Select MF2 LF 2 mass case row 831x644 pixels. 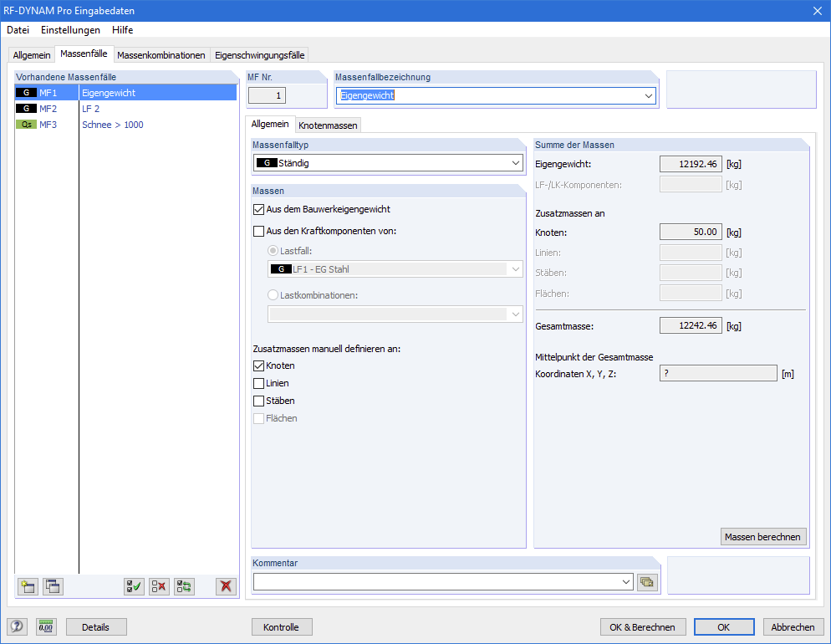(125, 109)
